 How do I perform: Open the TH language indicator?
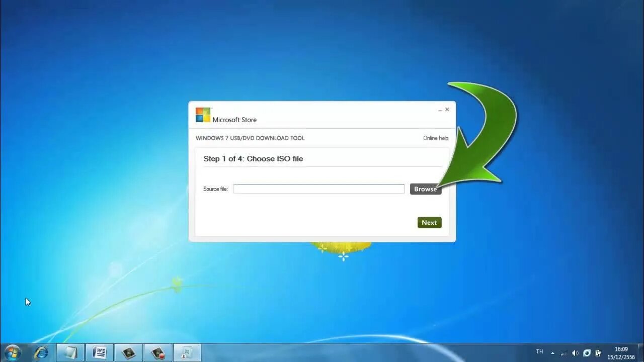539,352
